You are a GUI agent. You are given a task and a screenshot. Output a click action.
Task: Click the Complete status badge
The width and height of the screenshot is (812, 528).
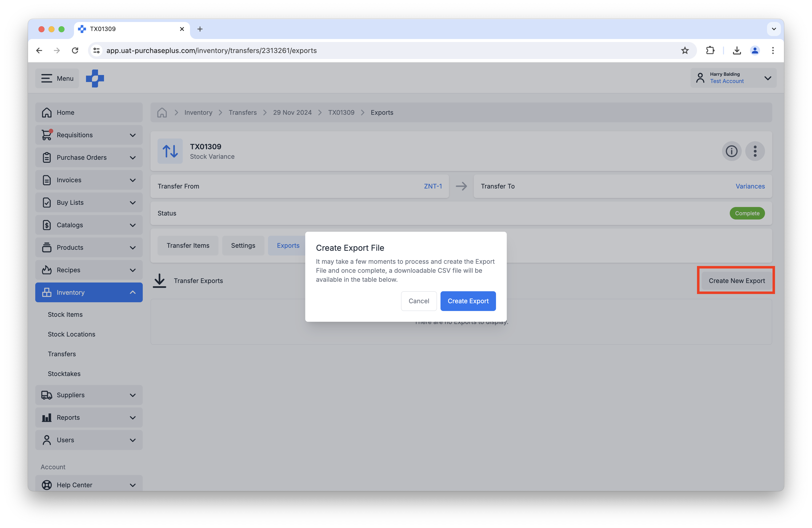tap(747, 213)
